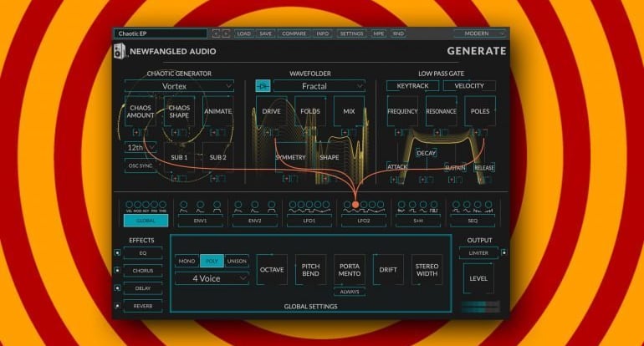Click the first ENV1 modulation output circle

(x=184, y=205)
